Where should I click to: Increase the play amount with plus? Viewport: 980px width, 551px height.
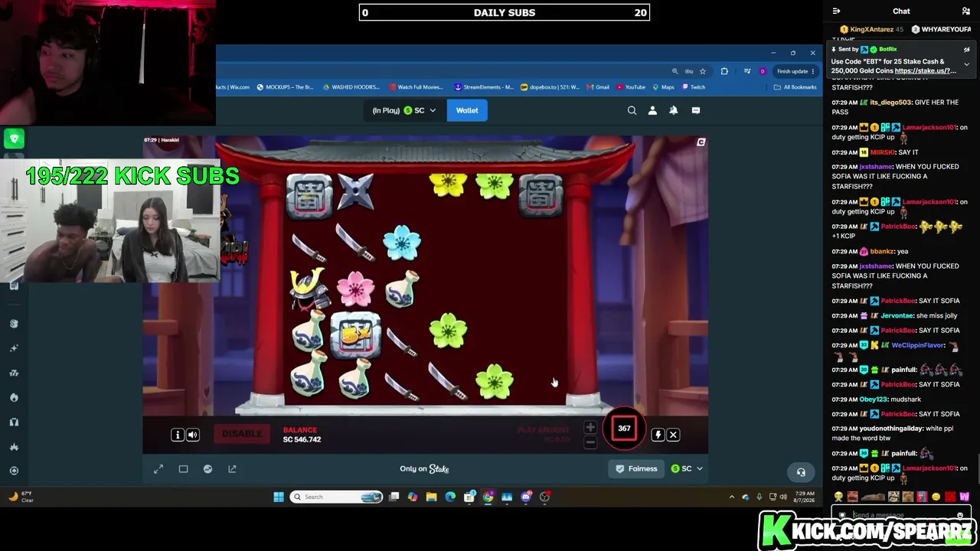click(590, 428)
